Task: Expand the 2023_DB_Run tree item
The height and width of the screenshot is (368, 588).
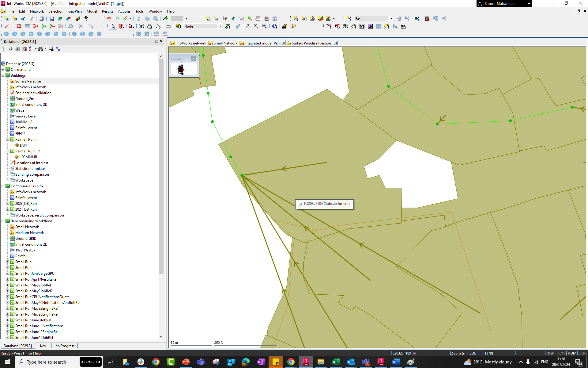Action: point(8,204)
